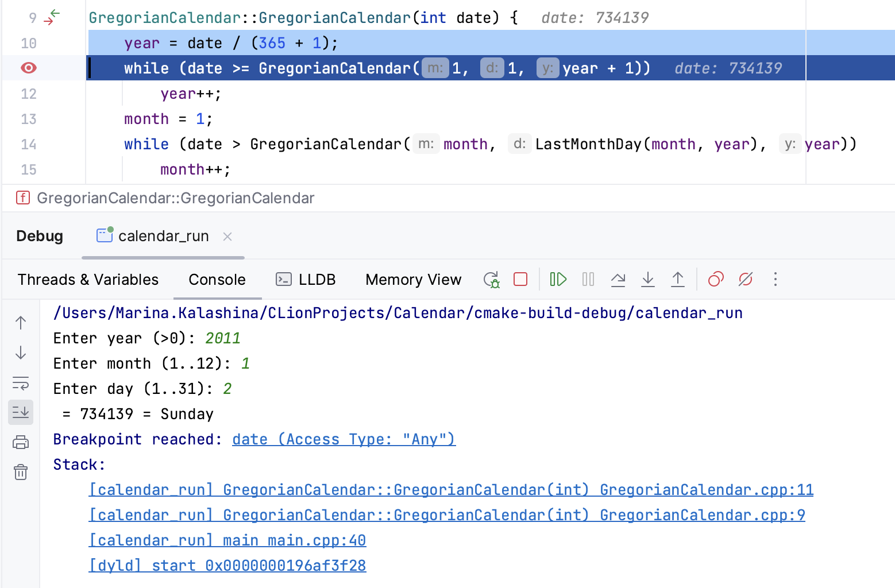Viewport: 895px width, 588px height.
Task: Toggle the watchpoint on line 11
Action: click(28, 68)
